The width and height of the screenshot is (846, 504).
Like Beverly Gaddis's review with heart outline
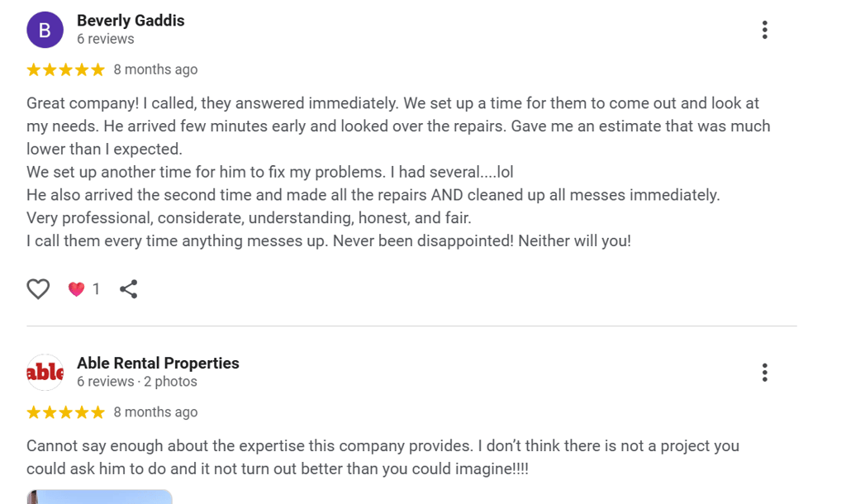click(x=38, y=288)
